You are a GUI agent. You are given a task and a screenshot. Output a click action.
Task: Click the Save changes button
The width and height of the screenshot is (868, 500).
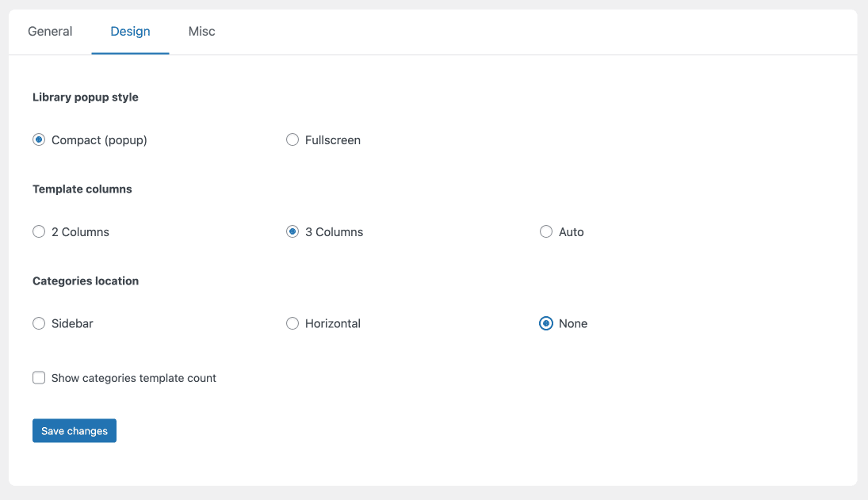pyautogui.click(x=75, y=431)
